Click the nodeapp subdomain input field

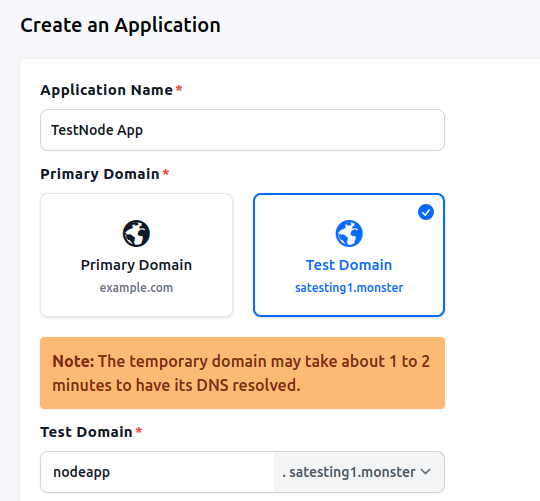[x=157, y=472]
